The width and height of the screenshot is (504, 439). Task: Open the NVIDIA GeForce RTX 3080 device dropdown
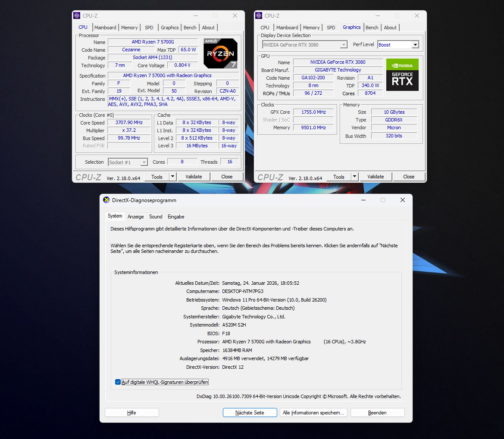tap(305, 45)
